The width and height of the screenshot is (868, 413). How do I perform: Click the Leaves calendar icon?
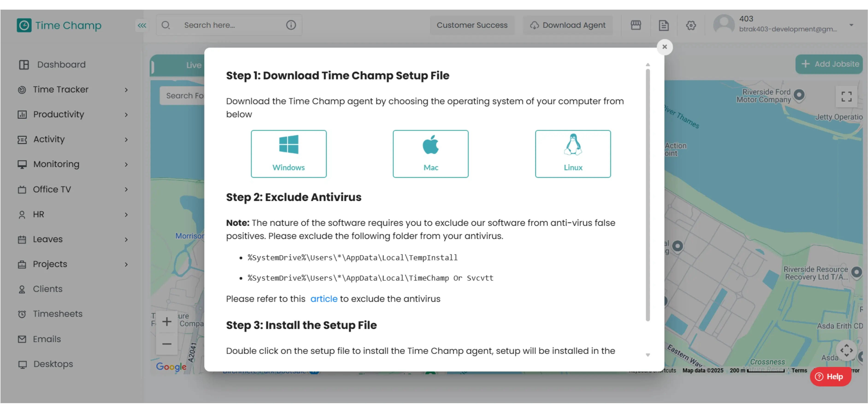coord(22,240)
